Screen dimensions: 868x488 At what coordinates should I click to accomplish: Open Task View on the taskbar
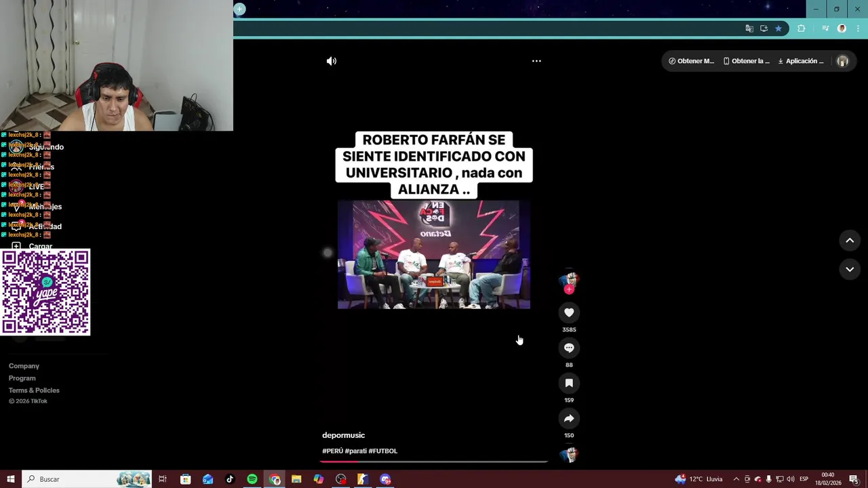(163, 479)
